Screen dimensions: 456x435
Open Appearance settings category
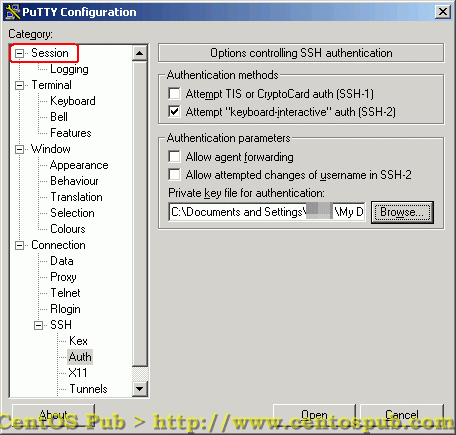tap(79, 165)
